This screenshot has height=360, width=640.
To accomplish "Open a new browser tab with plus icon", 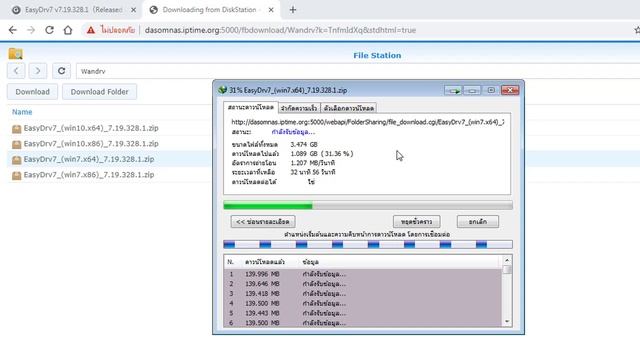I will click(x=293, y=10).
